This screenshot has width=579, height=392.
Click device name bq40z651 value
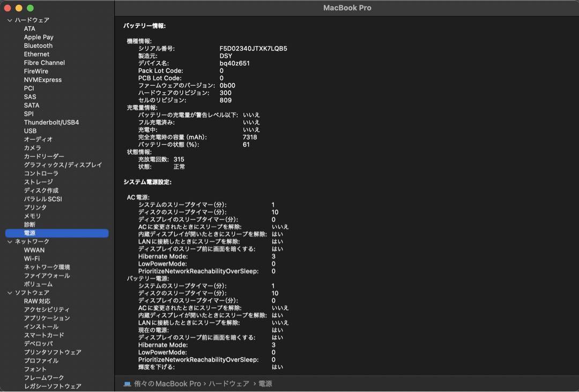(234, 63)
